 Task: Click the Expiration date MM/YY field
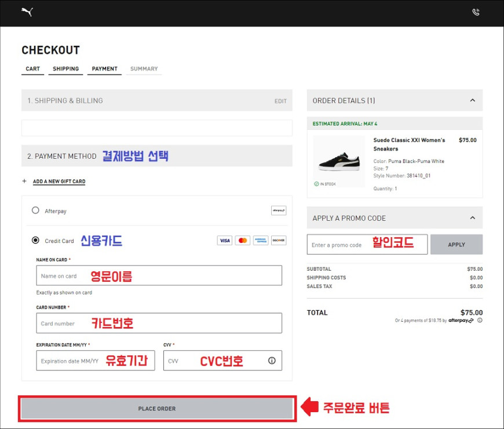click(96, 361)
